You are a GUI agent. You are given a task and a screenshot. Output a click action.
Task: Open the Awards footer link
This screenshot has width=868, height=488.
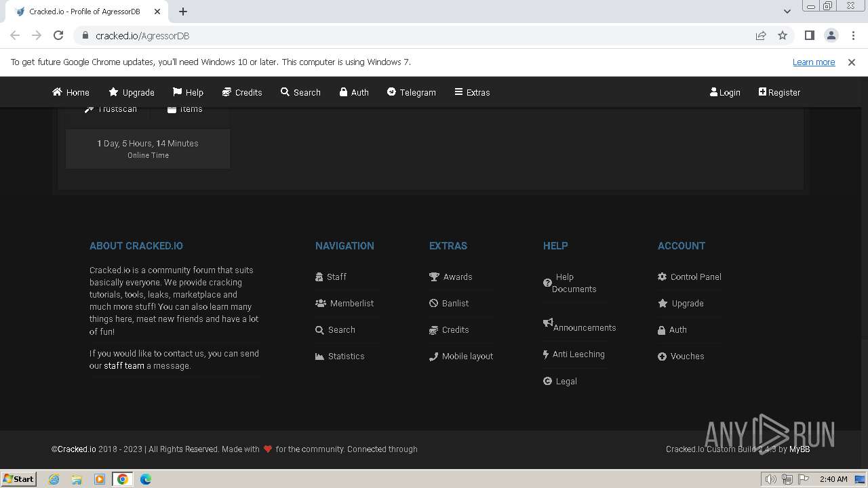point(451,277)
